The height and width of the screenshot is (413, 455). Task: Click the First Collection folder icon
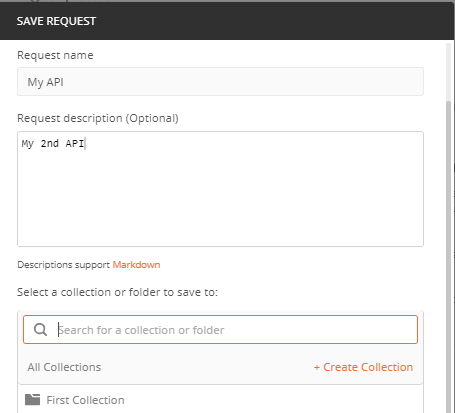32,399
